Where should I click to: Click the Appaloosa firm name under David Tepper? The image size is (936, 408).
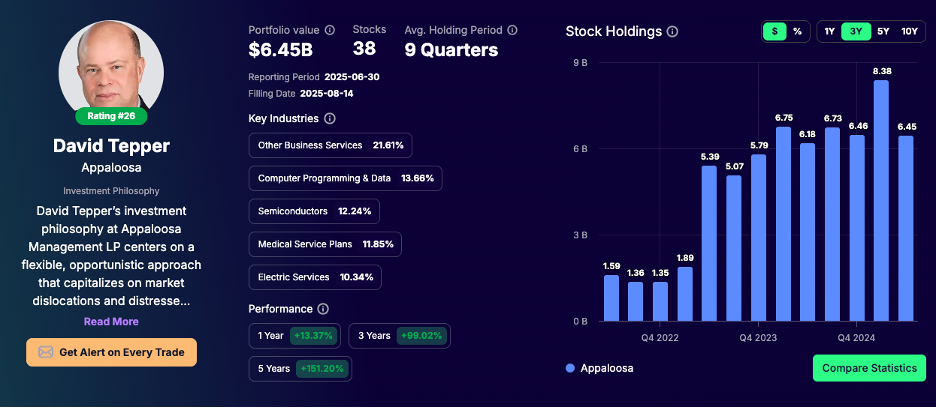tap(111, 168)
